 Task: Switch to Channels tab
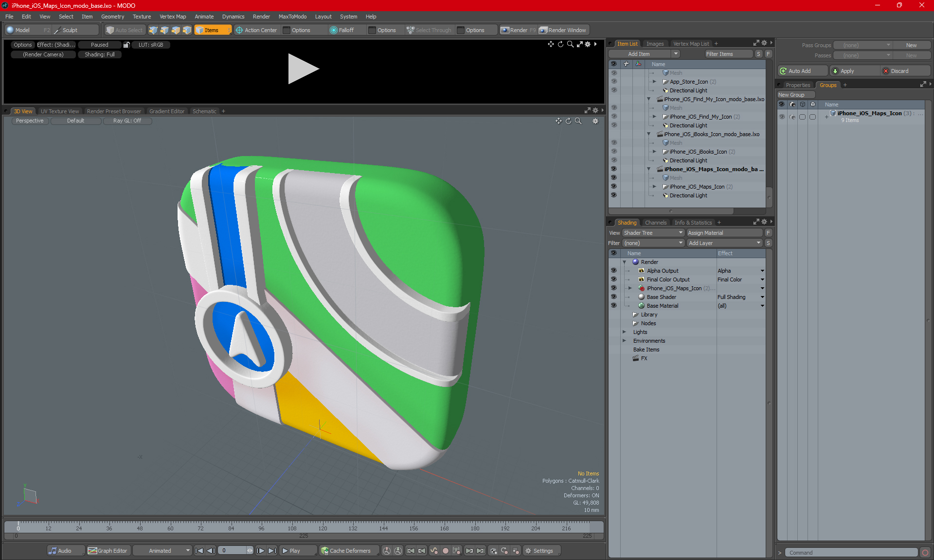click(x=656, y=223)
